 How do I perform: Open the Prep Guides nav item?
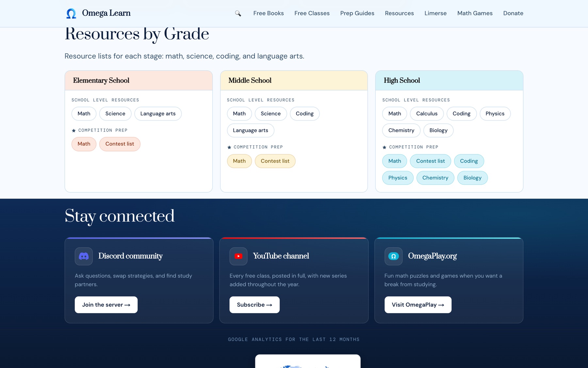tap(357, 13)
